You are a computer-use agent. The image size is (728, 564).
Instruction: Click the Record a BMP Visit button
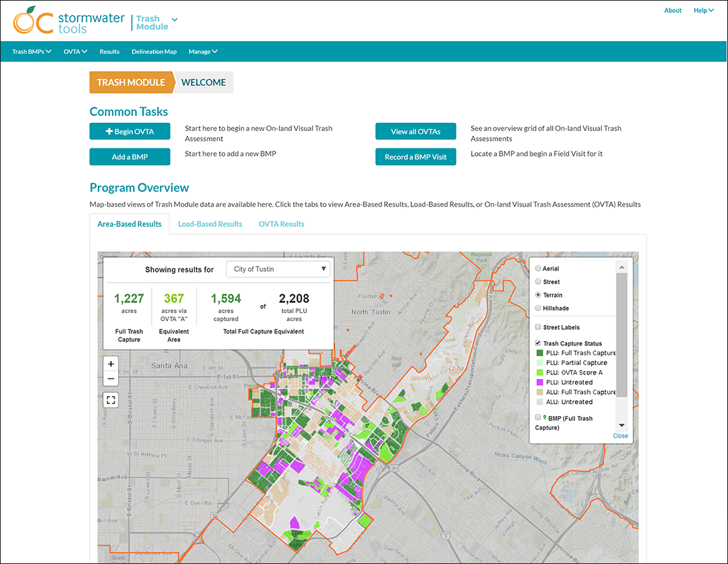pos(415,157)
